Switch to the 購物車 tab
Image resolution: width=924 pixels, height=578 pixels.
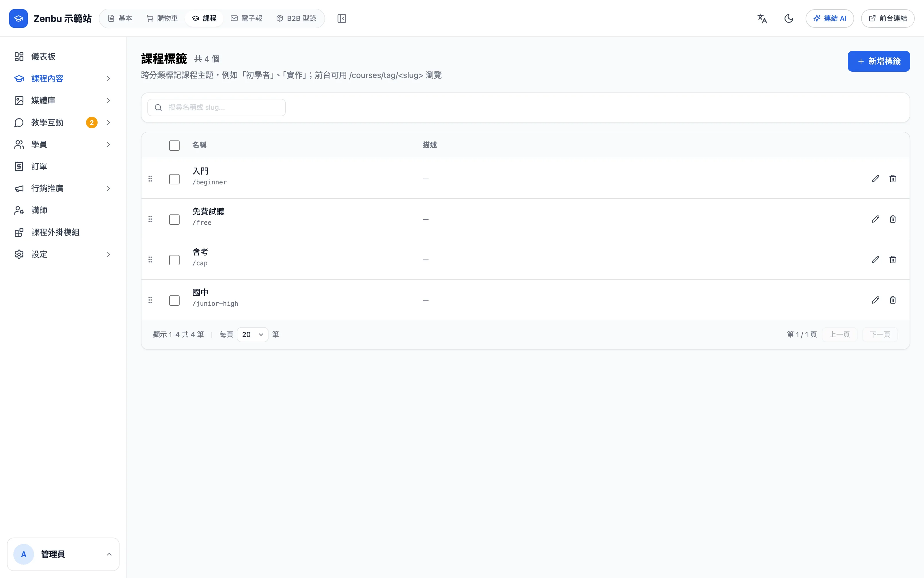162,18
